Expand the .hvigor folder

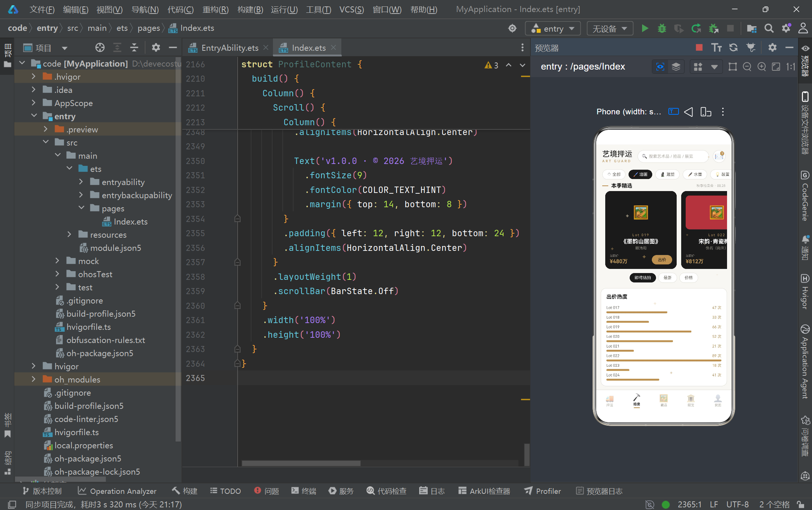tap(33, 77)
